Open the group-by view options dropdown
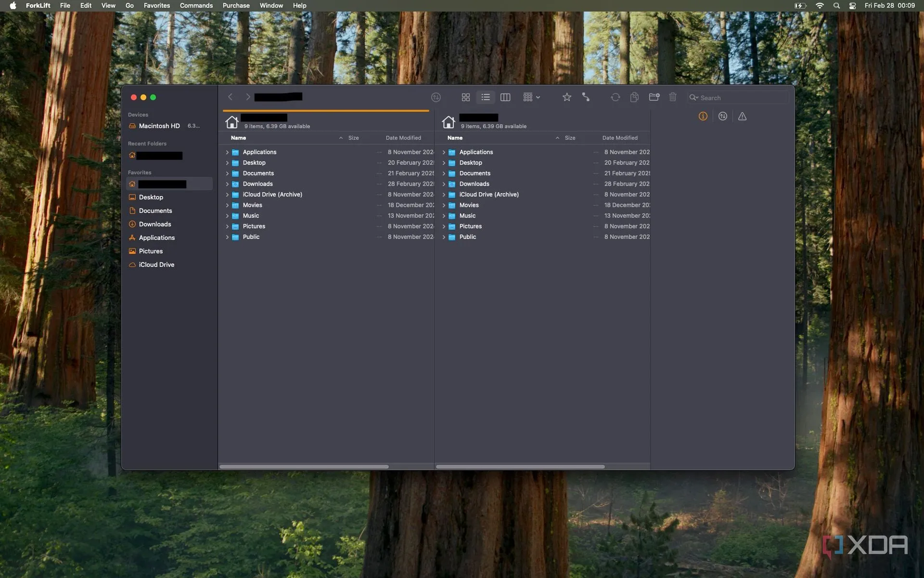Screen dimensions: 924x578 coord(531,97)
